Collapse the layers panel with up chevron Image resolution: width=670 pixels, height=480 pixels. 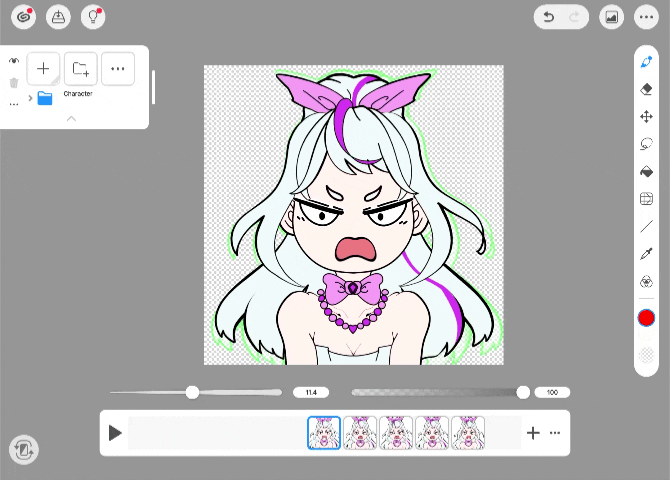point(71,119)
